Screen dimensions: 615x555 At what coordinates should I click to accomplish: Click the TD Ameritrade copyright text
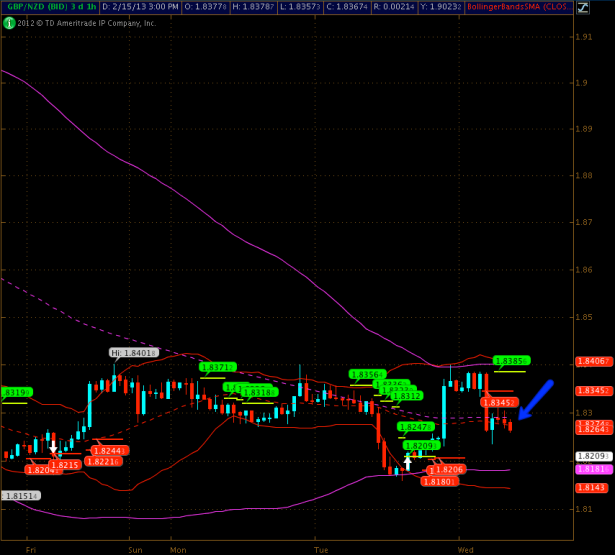point(88,22)
